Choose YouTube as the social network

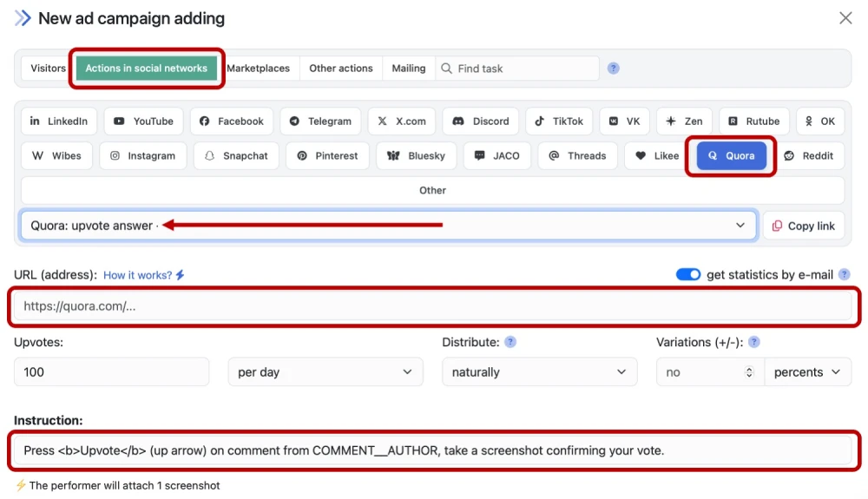(143, 121)
